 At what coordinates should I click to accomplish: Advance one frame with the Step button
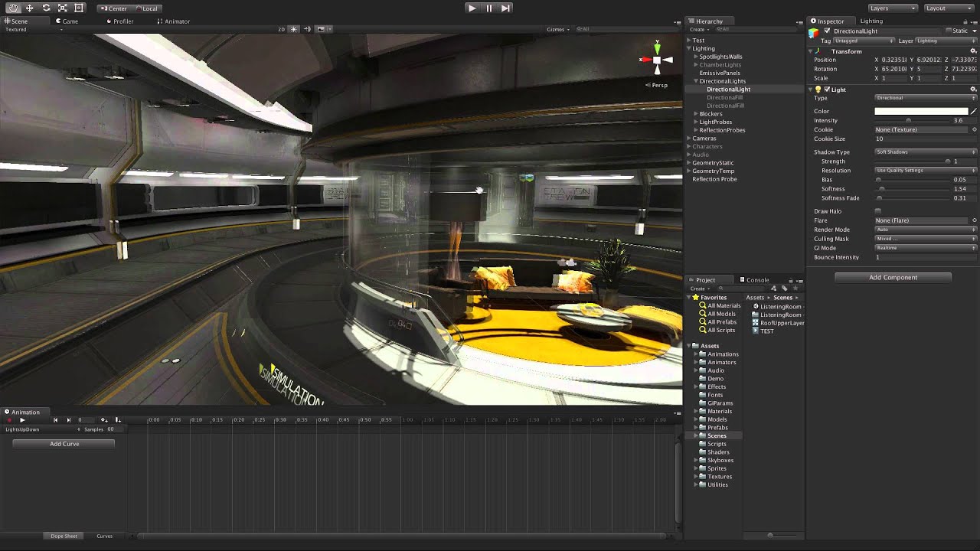(505, 8)
